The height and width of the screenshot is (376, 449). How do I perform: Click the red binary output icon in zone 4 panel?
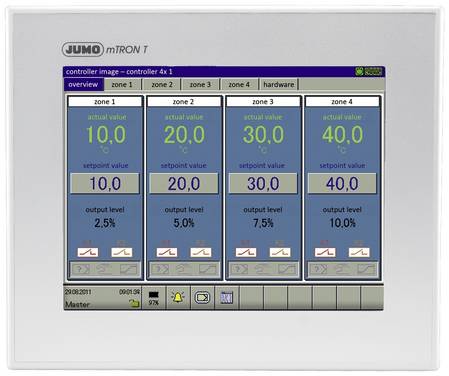point(325,252)
